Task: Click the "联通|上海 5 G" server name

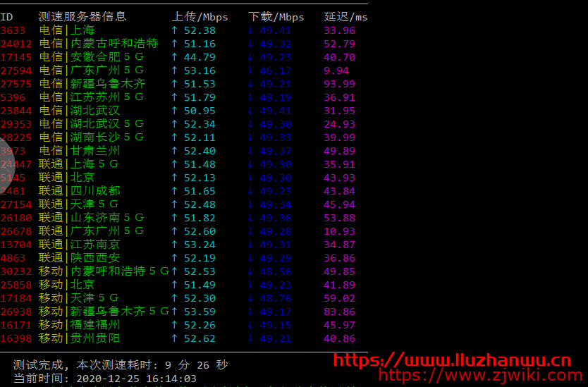Action: 79,164
